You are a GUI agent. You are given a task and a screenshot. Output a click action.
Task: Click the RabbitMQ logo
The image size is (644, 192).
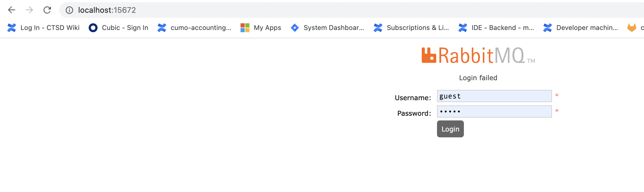click(478, 55)
